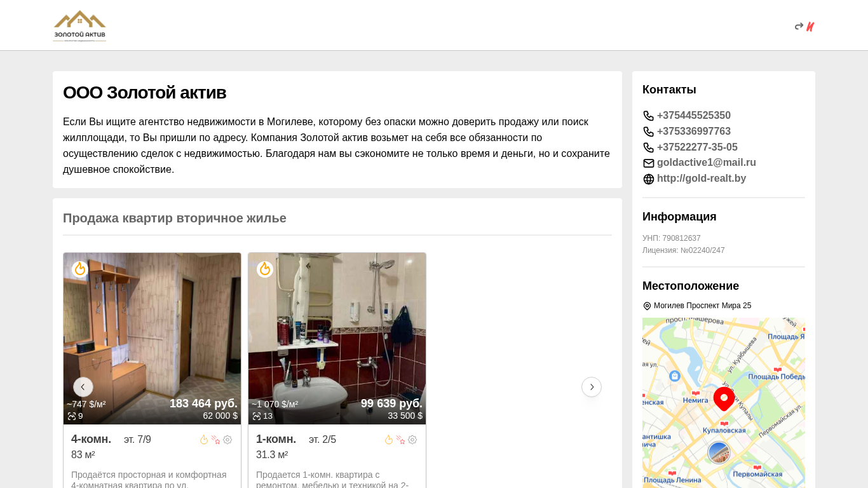Screen dimensions: 868x488
Task: Click photo count icon on 4-комн. listing
Action: [x=72, y=416]
